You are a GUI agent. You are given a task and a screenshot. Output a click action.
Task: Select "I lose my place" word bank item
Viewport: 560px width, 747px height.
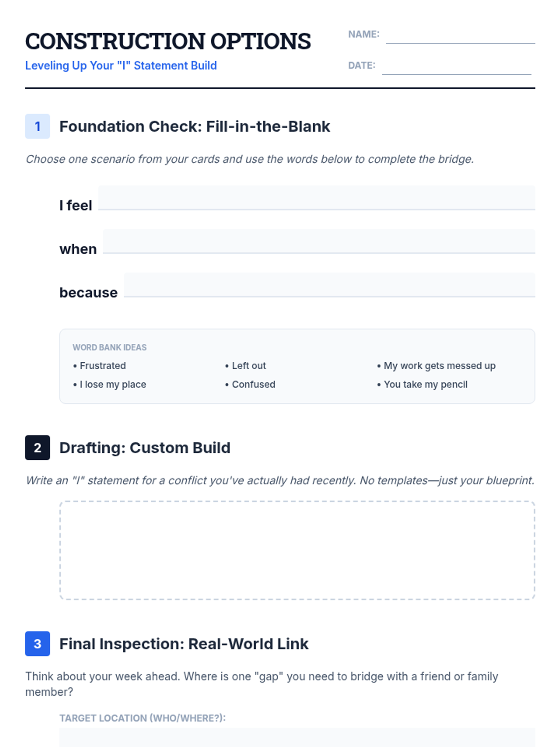[x=112, y=384]
